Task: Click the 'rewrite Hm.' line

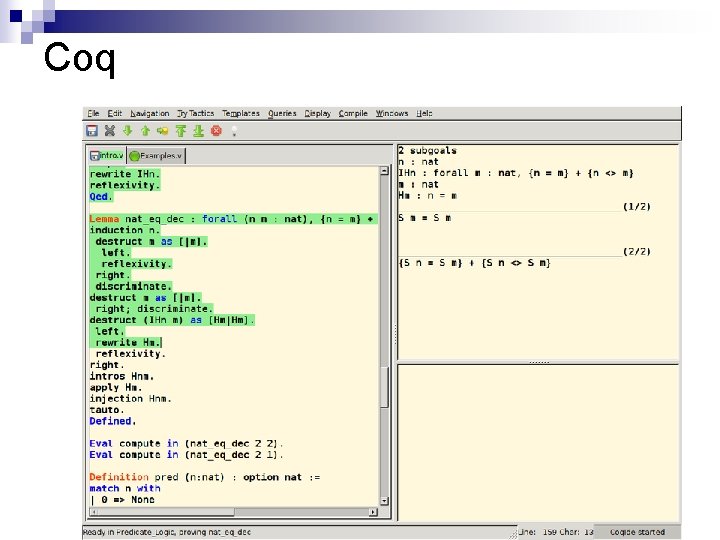Action: click(x=128, y=343)
